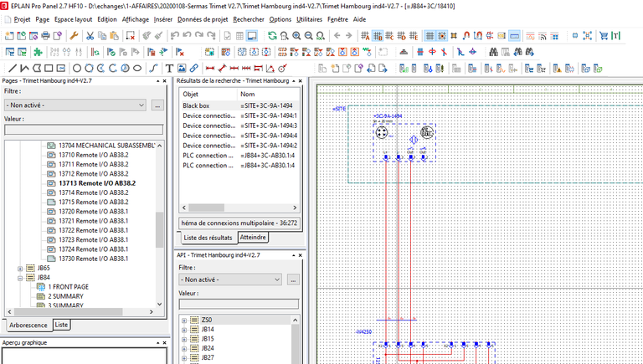The height and width of the screenshot is (364, 643).
Task: Click the Print icon in the toolbar
Action: point(45,36)
